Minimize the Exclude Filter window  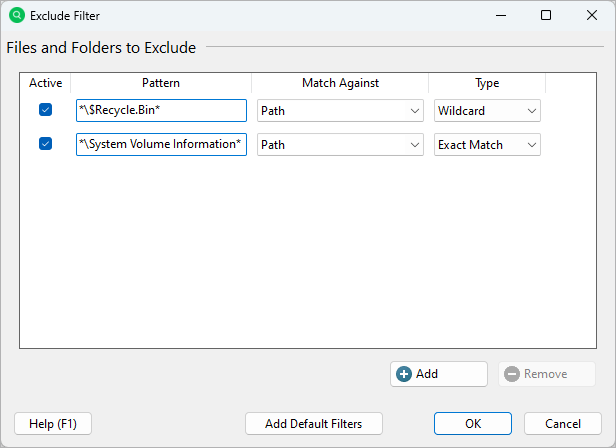coord(500,16)
